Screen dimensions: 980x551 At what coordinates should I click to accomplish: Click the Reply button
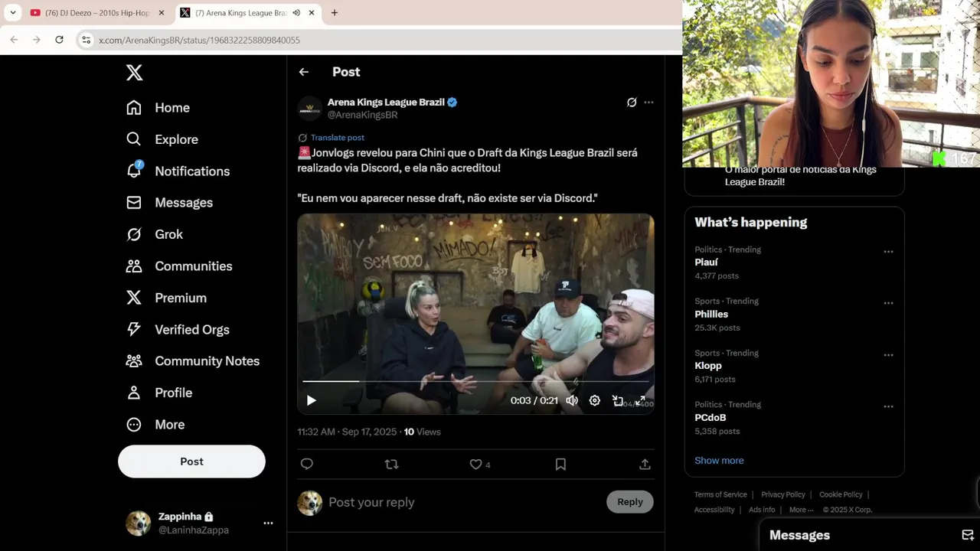(x=630, y=502)
